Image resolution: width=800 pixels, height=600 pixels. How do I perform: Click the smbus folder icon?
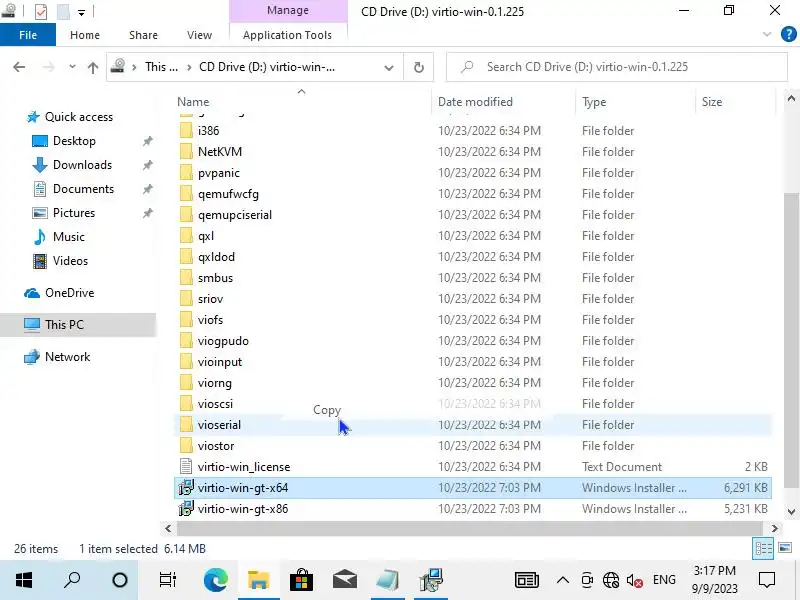[x=186, y=278]
